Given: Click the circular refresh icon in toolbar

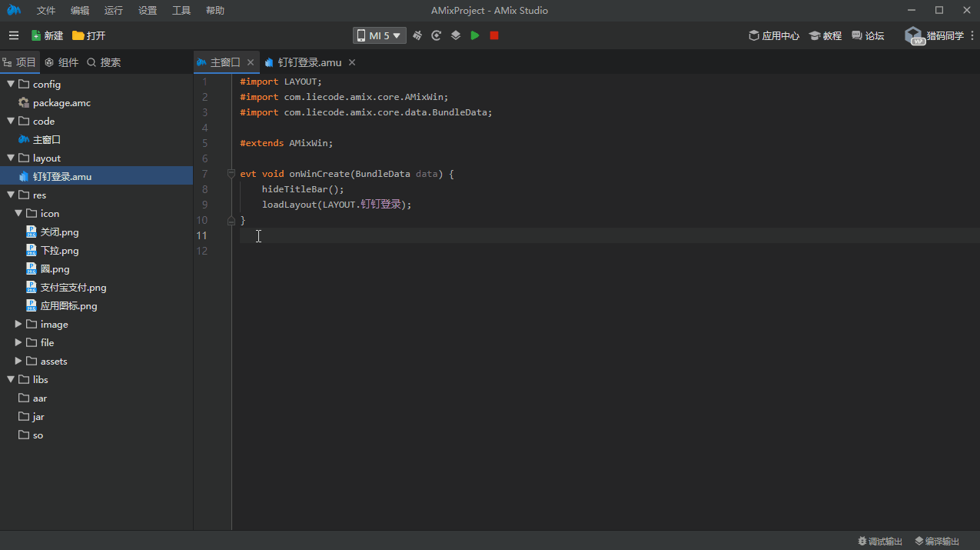Looking at the screenshot, I should [x=437, y=35].
